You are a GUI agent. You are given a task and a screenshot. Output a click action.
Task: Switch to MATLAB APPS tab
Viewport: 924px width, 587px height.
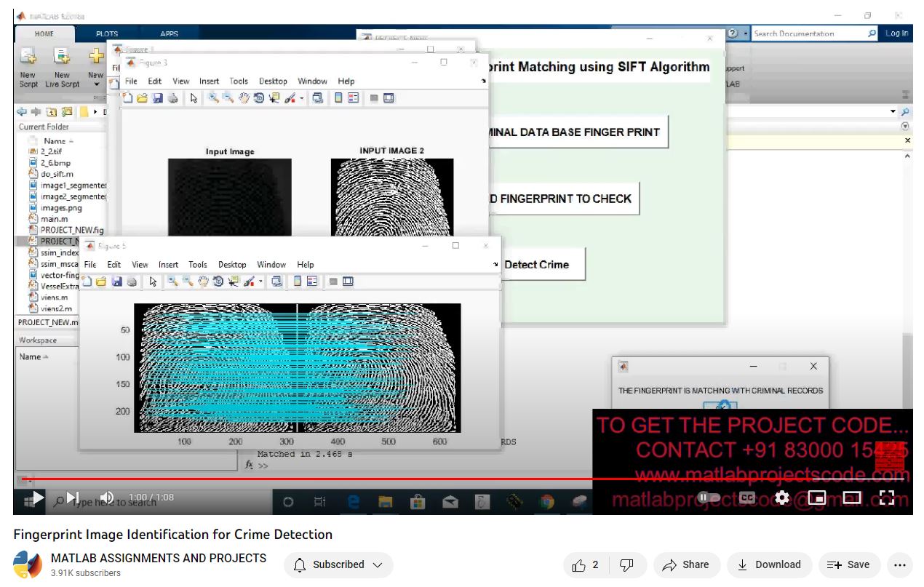point(170,33)
